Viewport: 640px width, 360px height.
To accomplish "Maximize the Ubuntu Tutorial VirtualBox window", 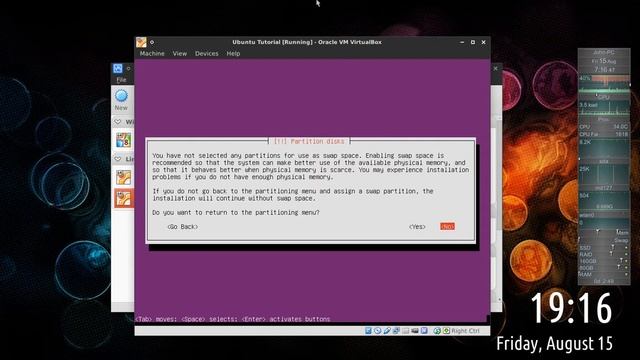I will [473, 42].
